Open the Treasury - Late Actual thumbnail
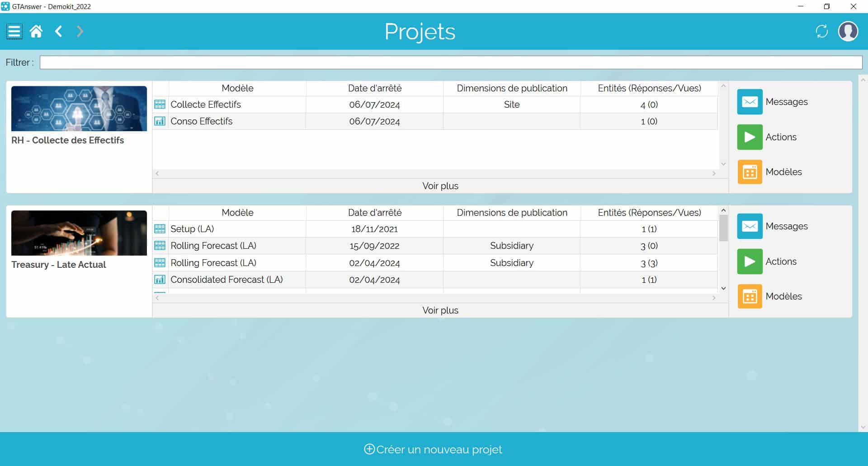This screenshot has width=868, height=466. tap(79, 233)
